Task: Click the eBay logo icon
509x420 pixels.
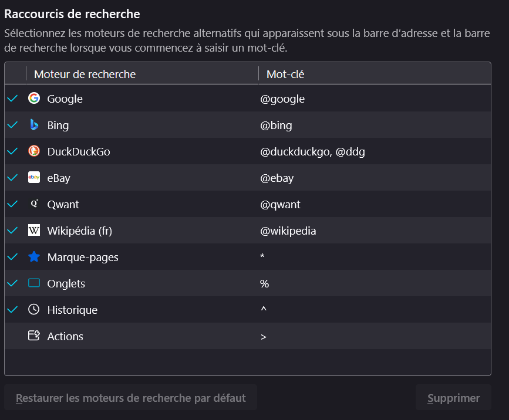Action: (34, 178)
